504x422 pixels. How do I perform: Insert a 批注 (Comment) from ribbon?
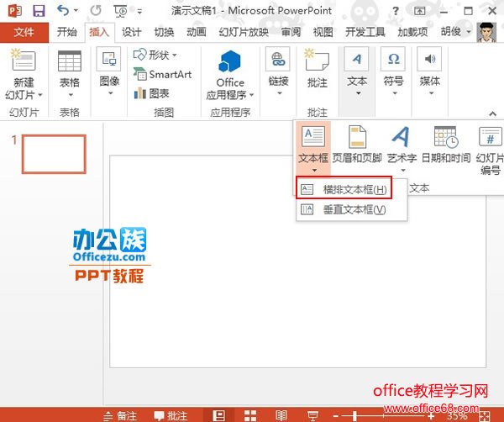pos(318,69)
